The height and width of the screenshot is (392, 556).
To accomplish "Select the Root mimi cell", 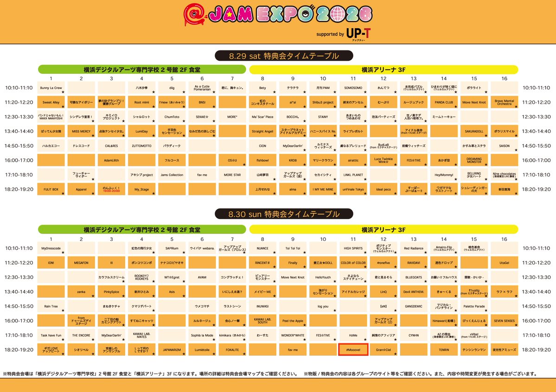I will (142, 102).
